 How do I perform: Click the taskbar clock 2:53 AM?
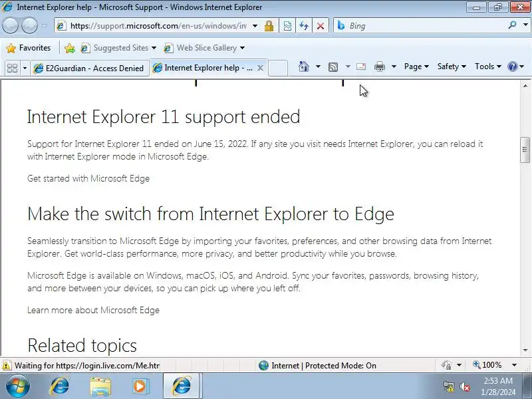498,380
